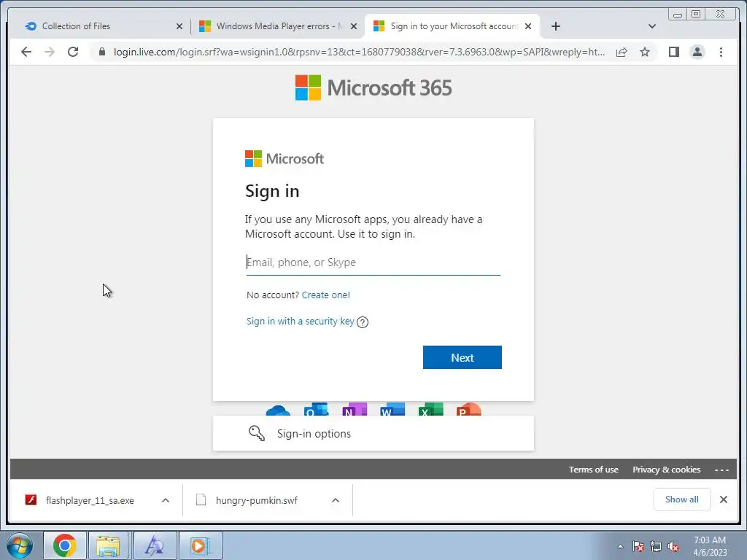Share this page from address bar

622,52
